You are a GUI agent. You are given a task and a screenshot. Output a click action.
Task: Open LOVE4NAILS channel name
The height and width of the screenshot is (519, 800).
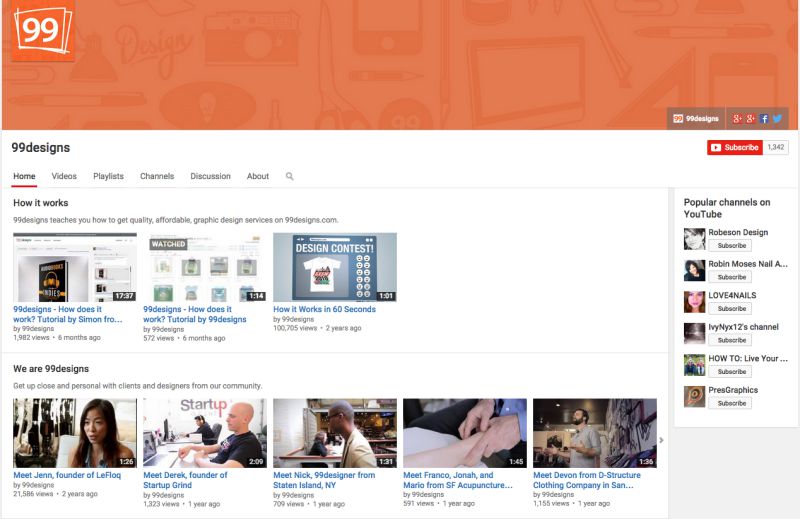732,295
